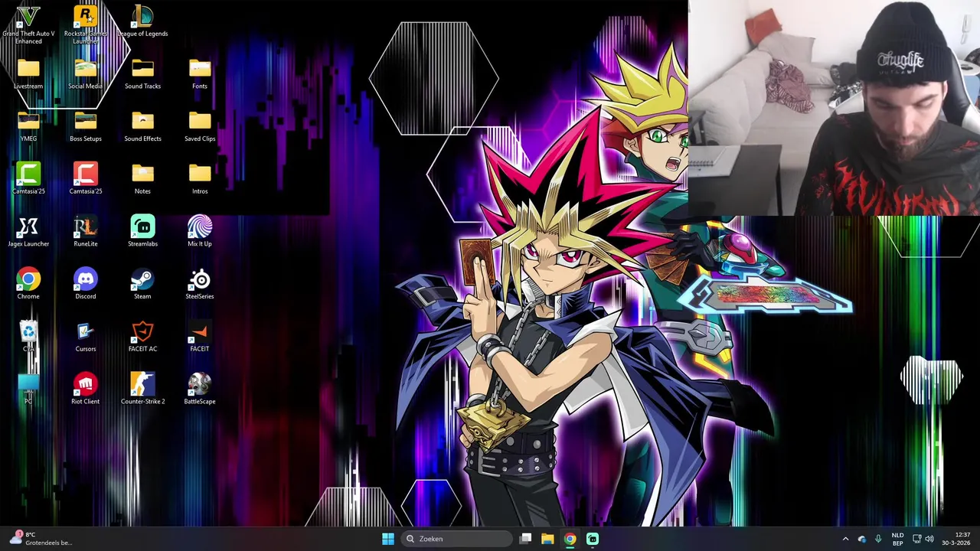Open League of Legends desktop shortcut

click(x=142, y=21)
